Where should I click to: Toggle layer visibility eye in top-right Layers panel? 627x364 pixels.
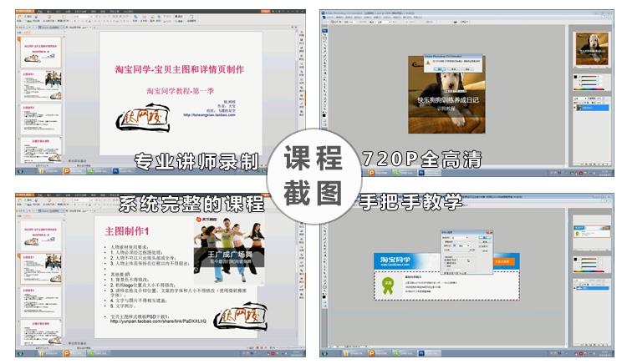point(576,109)
